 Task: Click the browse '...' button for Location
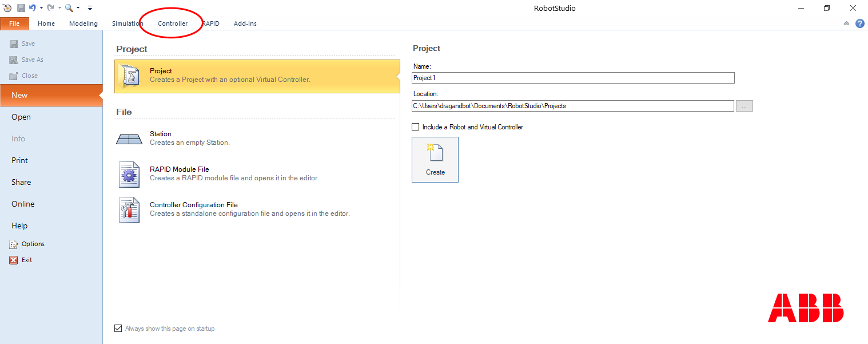coord(744,106)
